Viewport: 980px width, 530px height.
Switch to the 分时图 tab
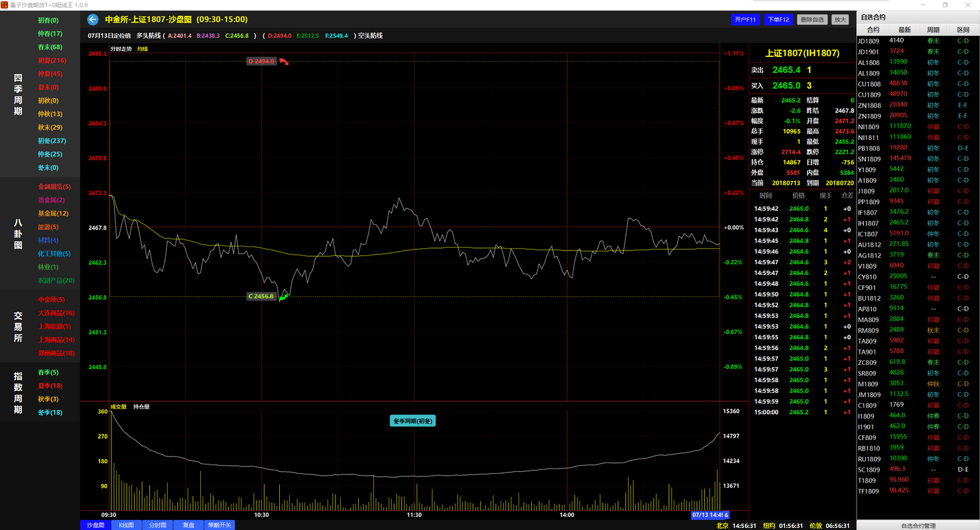coord(158,525)
